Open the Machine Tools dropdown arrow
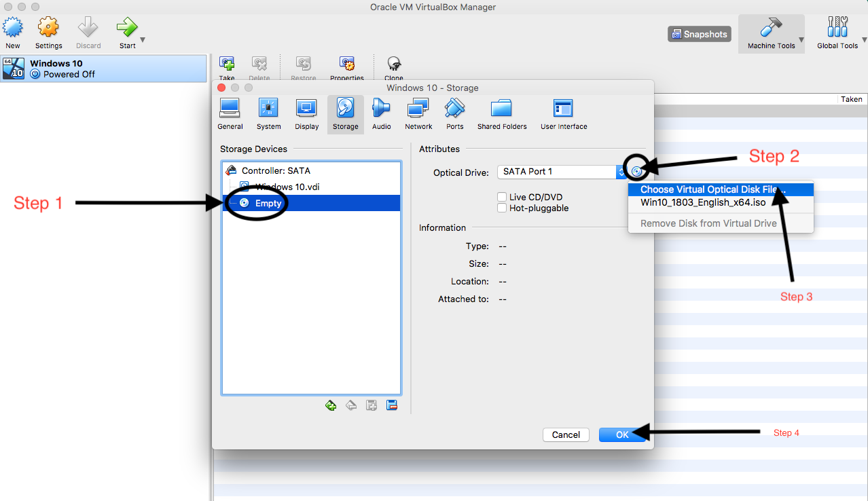This screenshot has height=501, width=868. pyautogui.click(x=801, y=40)
